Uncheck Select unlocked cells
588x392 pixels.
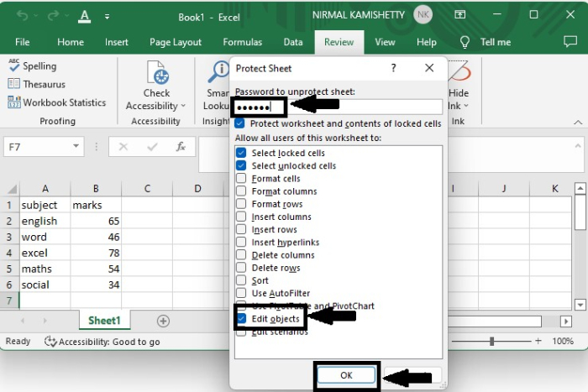pos(241,165)
